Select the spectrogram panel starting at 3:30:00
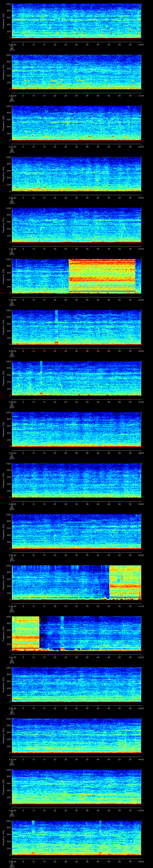The height and width of the screenshot is (868, 153). click(x=76, y=72)
